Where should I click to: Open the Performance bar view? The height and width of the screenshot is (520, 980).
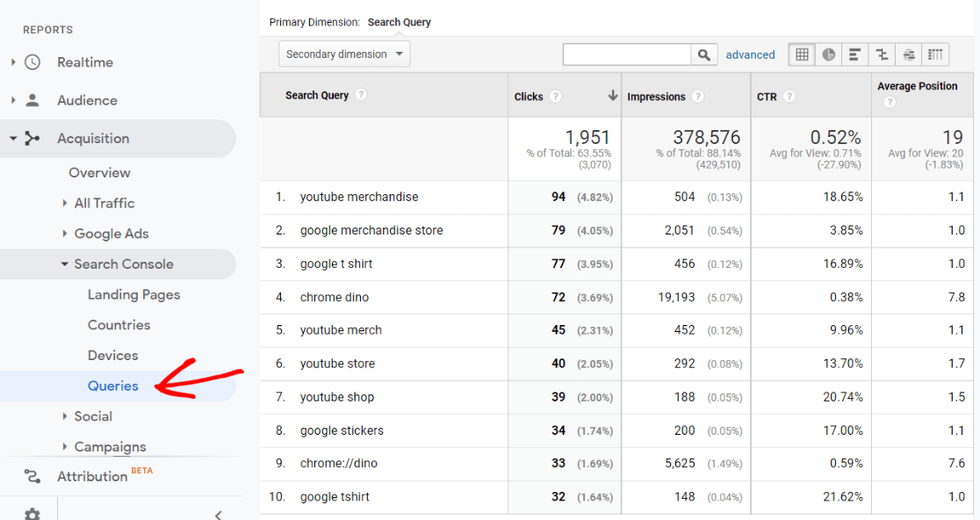[854, 54]
